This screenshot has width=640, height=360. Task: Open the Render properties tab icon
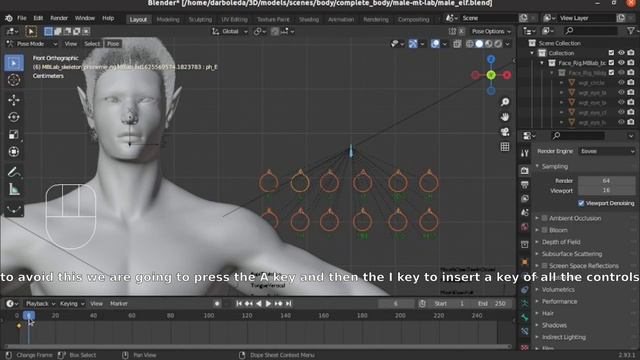click(x=525, y=171)
